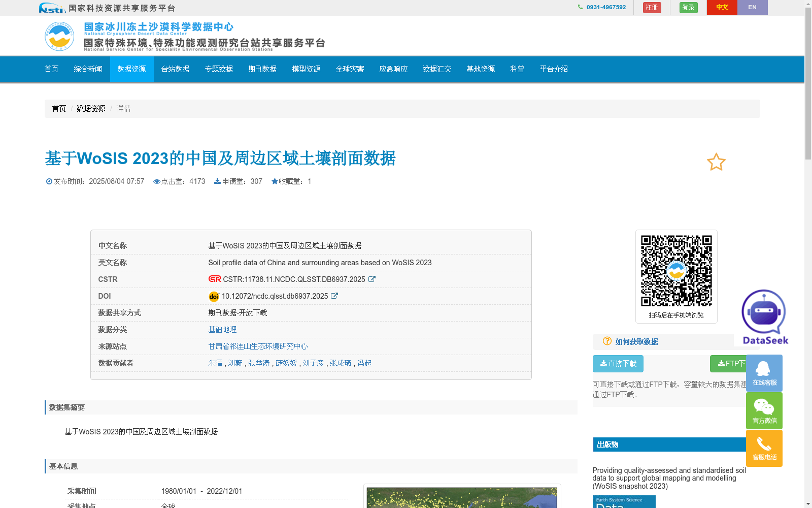Click contributor 张举涛
This screenshot has height=508, width=812.
tap(259, 363)
